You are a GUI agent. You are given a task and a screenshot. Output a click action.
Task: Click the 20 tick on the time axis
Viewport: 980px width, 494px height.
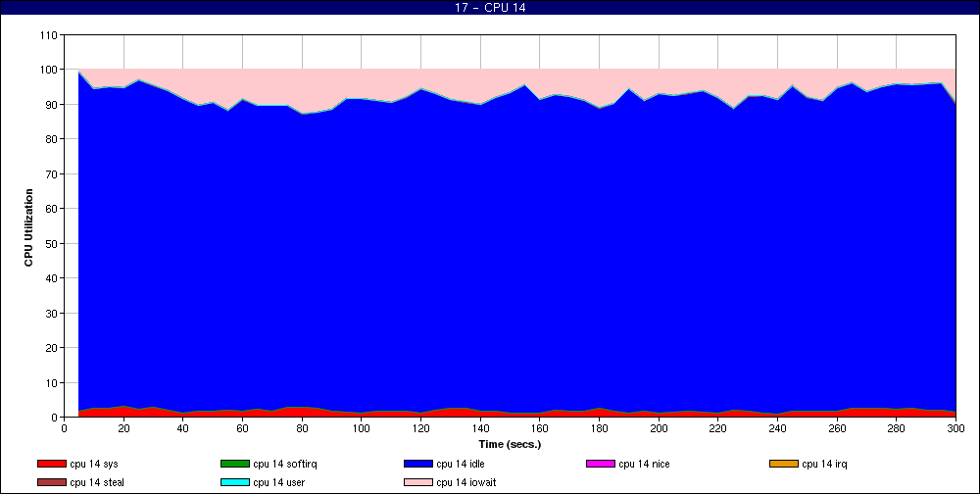tap(123, 428)
